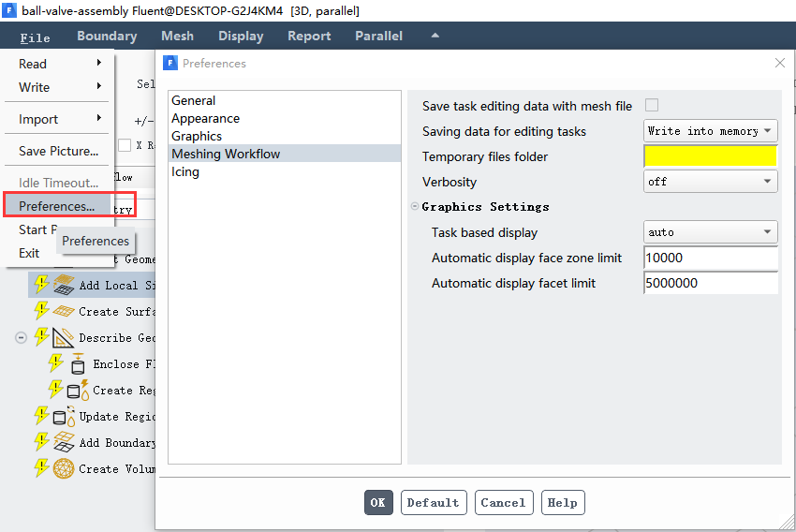Click the Add Boundary Layers icon
The height and width of the screenshot is (532, 796).
pos(64,442)
